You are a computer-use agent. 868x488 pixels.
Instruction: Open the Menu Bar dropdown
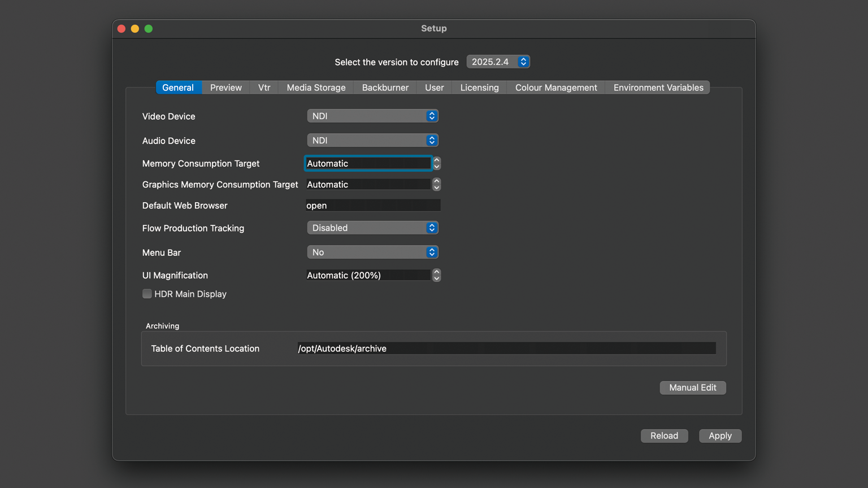click(x=372, y=252)
